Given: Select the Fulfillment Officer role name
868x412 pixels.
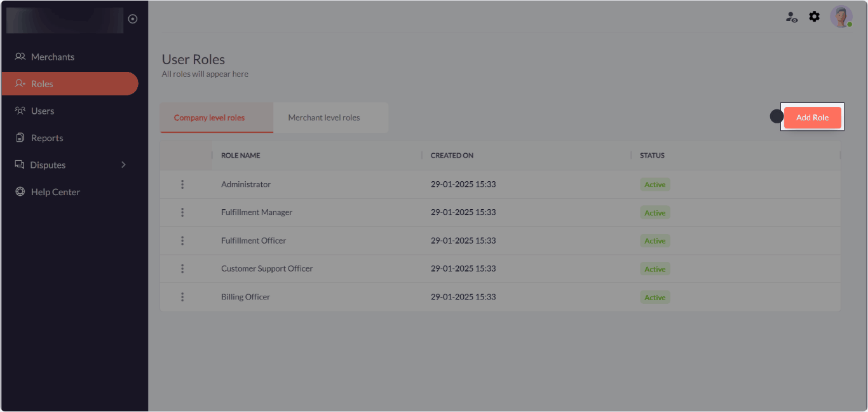Looking at the screenshot, I should point(254,240).
